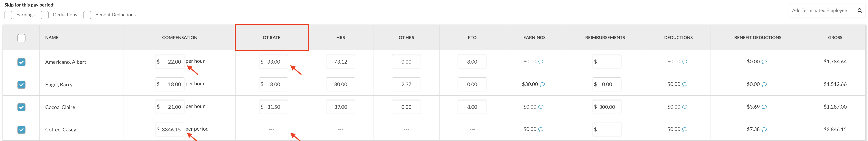Open deductions comment bubble for Claire Cocoa
The height and width of the screenshot is (141, 868).
click(x=685, y=107)
